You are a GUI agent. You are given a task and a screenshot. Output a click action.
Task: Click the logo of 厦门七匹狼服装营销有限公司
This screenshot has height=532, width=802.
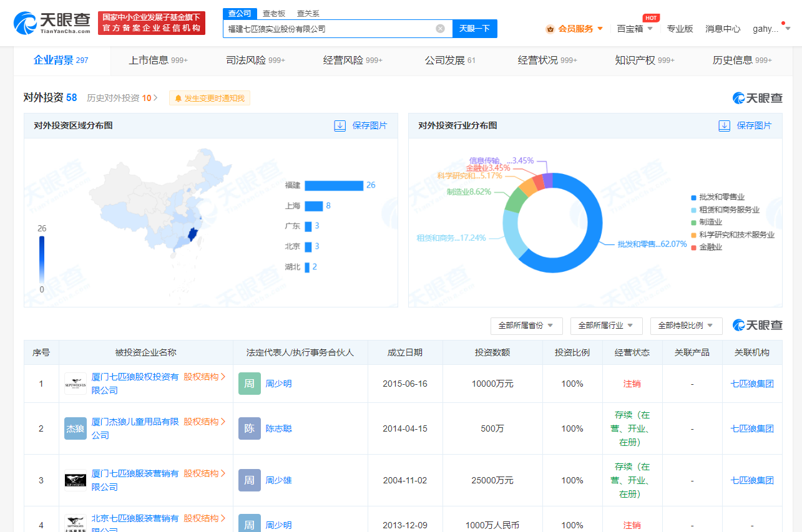pyautogui.click(x=76, y=480)
